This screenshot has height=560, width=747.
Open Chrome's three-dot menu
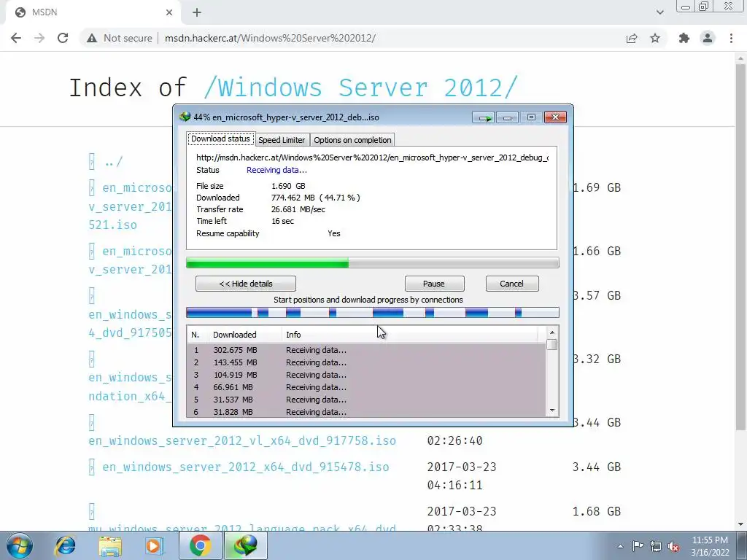tap(731, 38)
